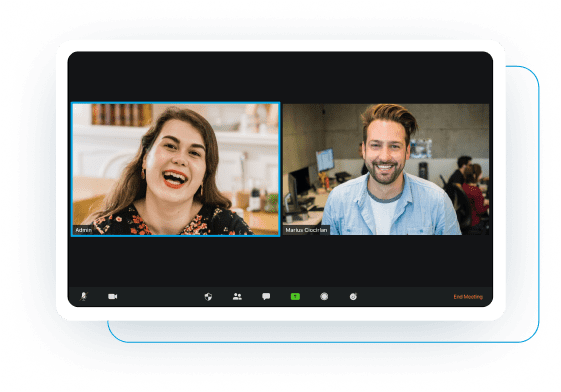
Task: Unmute the microphone icon
Action: (x=84, y=297)
